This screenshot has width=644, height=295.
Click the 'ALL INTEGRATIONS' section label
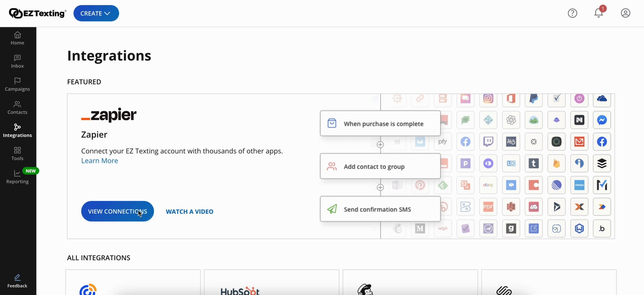(x=99, y=258)
